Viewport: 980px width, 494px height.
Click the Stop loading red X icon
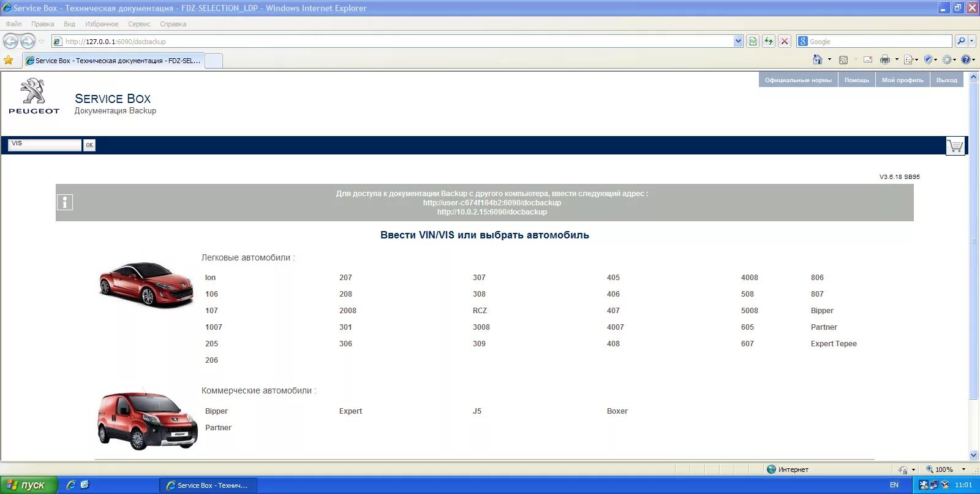coord(785,41)
